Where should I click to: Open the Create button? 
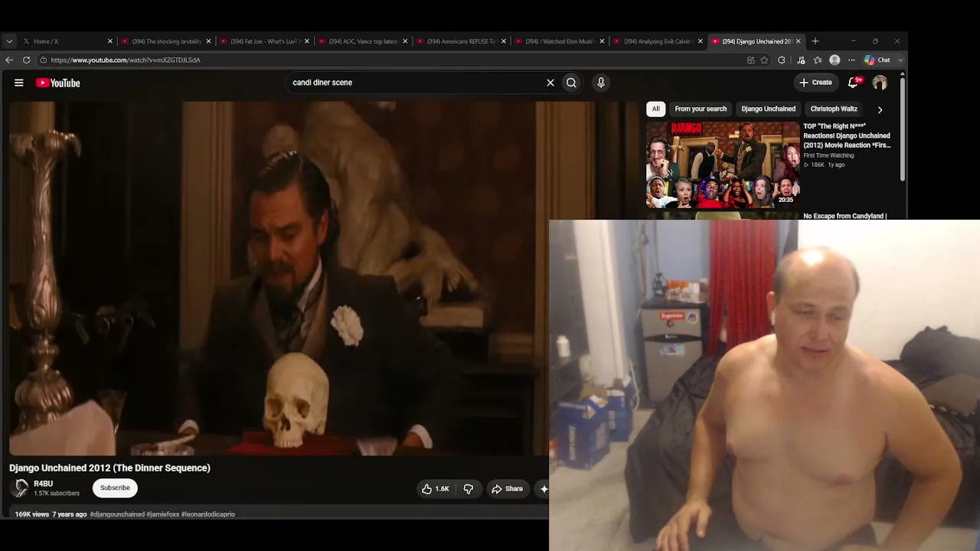(x=816, y=83)
